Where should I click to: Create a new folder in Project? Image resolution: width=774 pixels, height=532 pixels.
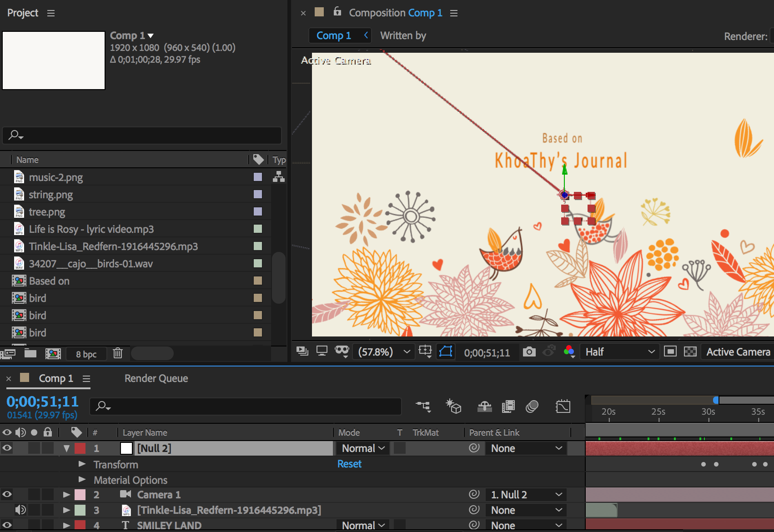pyautogui.click(x=30, y=353)
